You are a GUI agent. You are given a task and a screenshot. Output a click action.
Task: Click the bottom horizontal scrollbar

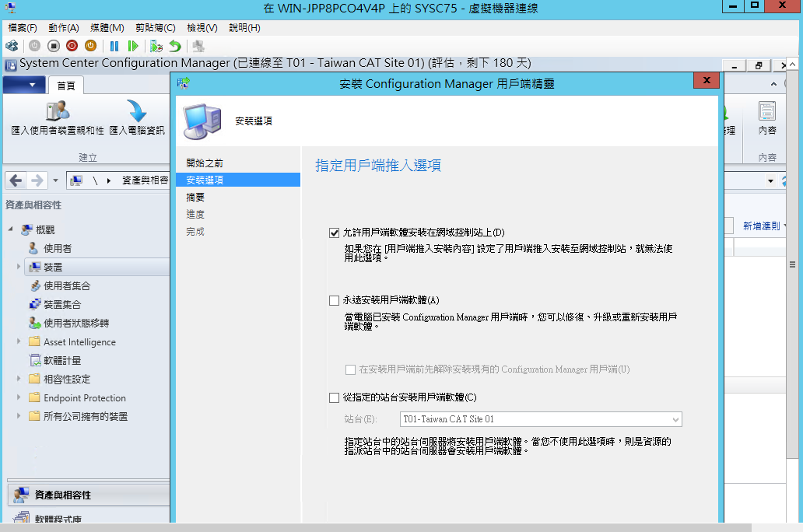[376, 527]
